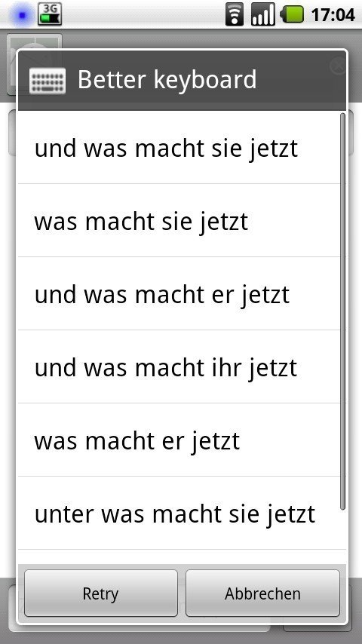This screenshot has width=362, height=644.
Task: Pick "was macht er jetzt" option
Action: pos(179,440)
